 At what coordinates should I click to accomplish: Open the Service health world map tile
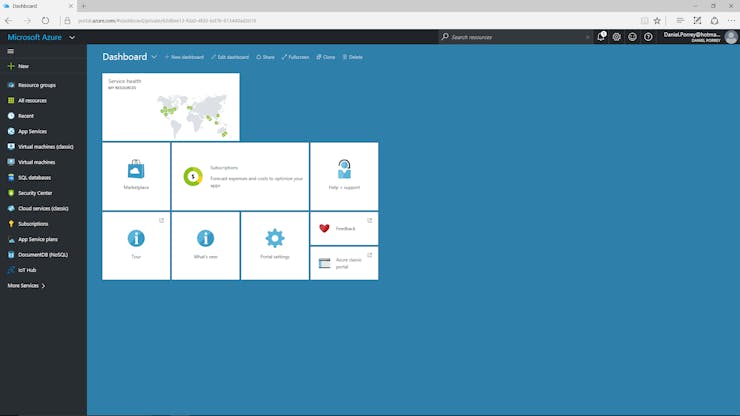[171, 107]
